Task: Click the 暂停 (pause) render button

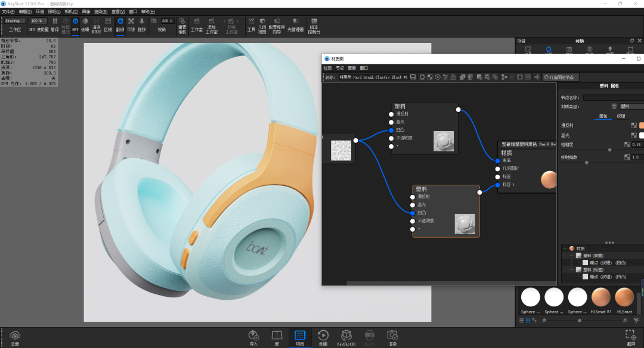Action: (x=55, y=24)
